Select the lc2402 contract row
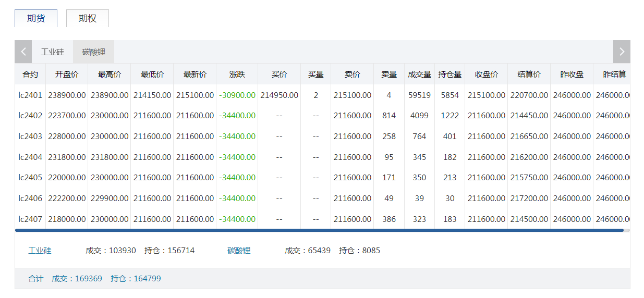 (x=30, y=116)
